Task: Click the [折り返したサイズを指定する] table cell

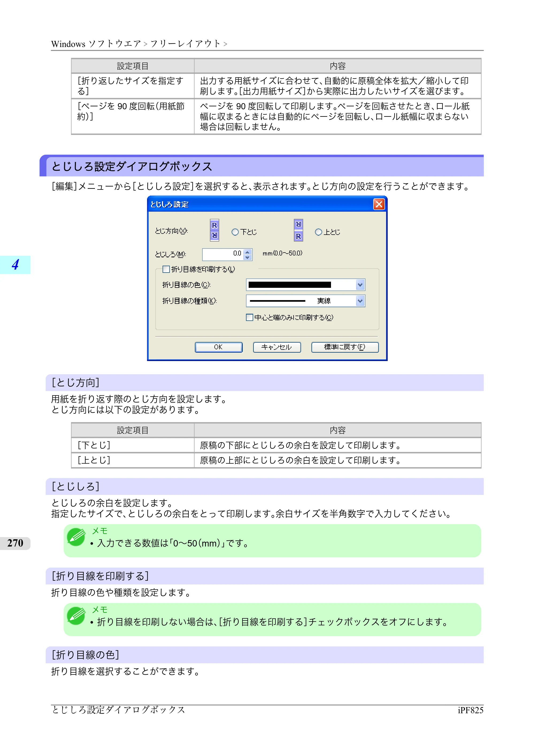Action: coord(133,86)
